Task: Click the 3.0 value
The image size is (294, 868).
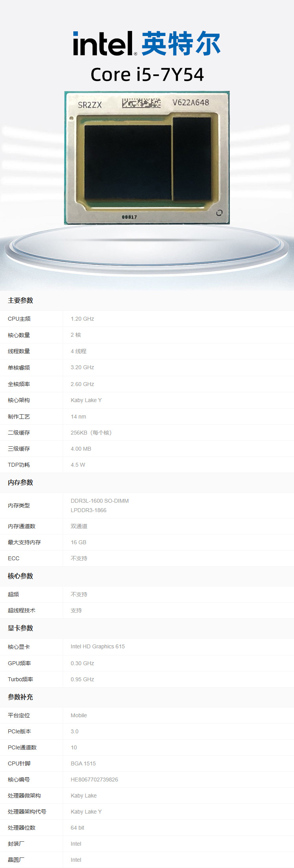Action: click(x=74, y=731)
